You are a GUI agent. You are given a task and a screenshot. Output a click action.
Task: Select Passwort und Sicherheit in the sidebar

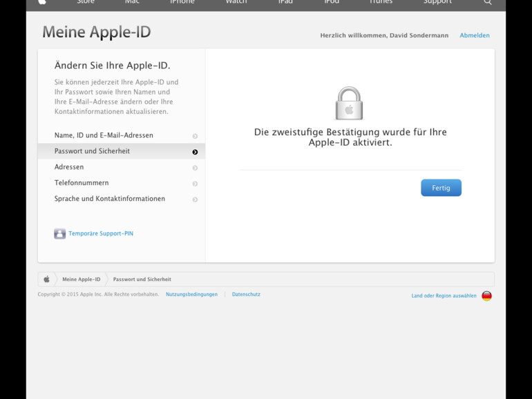tap(122, 151)
